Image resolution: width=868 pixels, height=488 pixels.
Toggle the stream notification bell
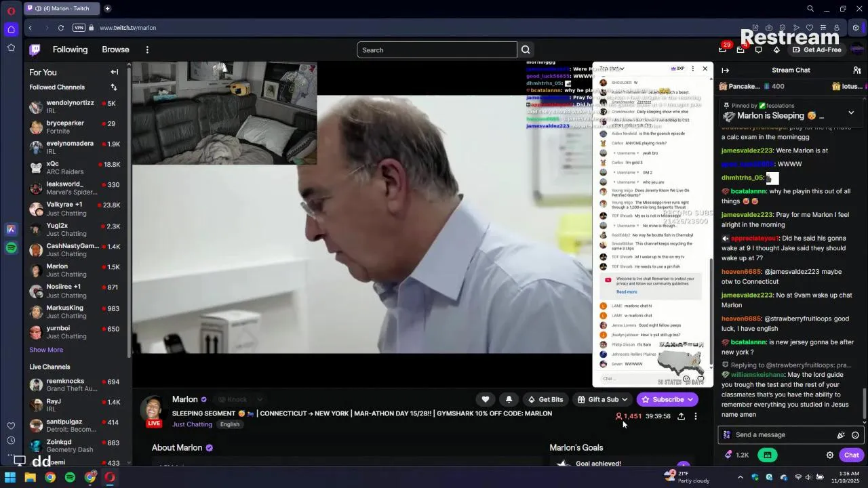click(509, 399)
